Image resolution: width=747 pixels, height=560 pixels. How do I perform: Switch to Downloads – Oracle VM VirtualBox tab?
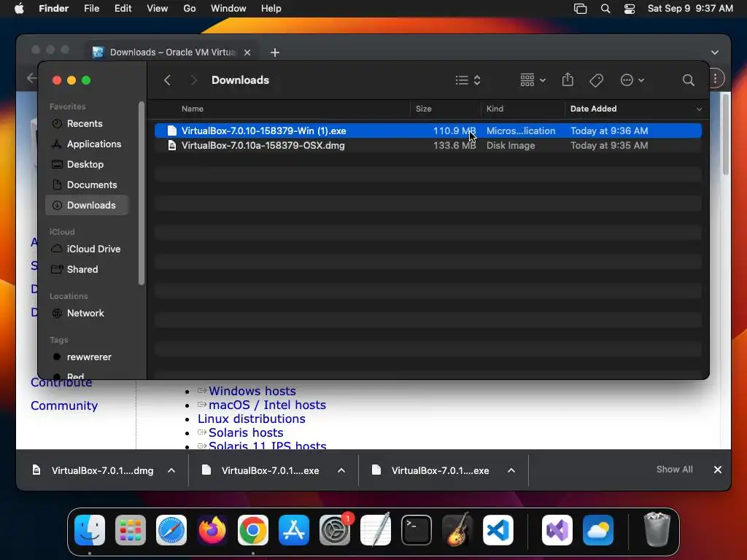point(171,52)
